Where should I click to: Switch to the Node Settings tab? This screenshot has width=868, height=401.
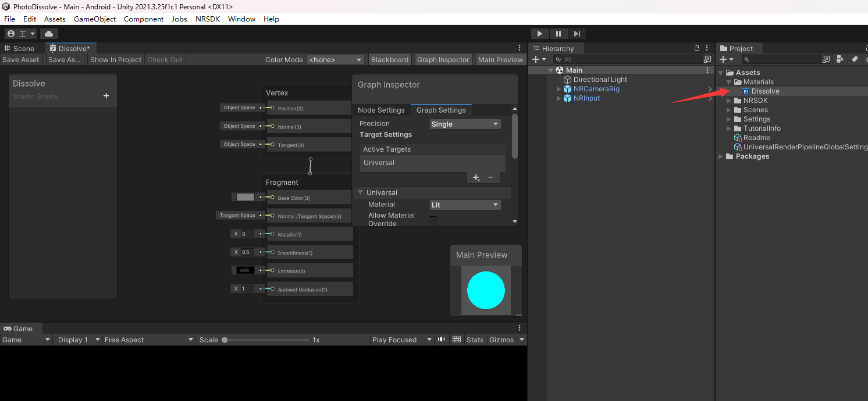tap(381, 110)
